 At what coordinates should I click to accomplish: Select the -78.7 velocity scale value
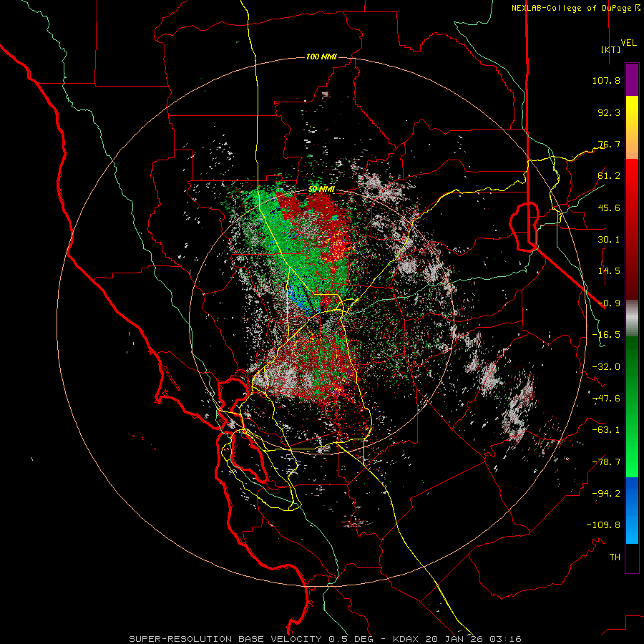click(606, 462)
